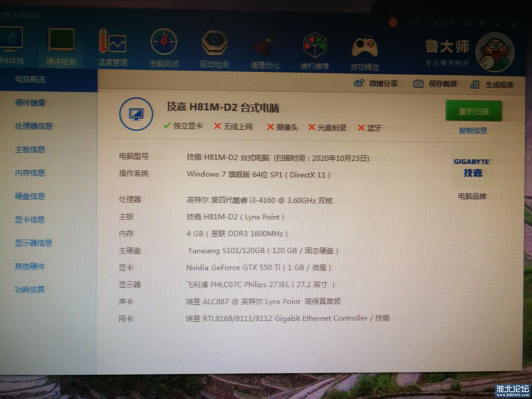Viewport: 532px width, 399px height.
Task: Open 内存信息 in sidebar
Action: pyautogui.click(x=30, y=173)
